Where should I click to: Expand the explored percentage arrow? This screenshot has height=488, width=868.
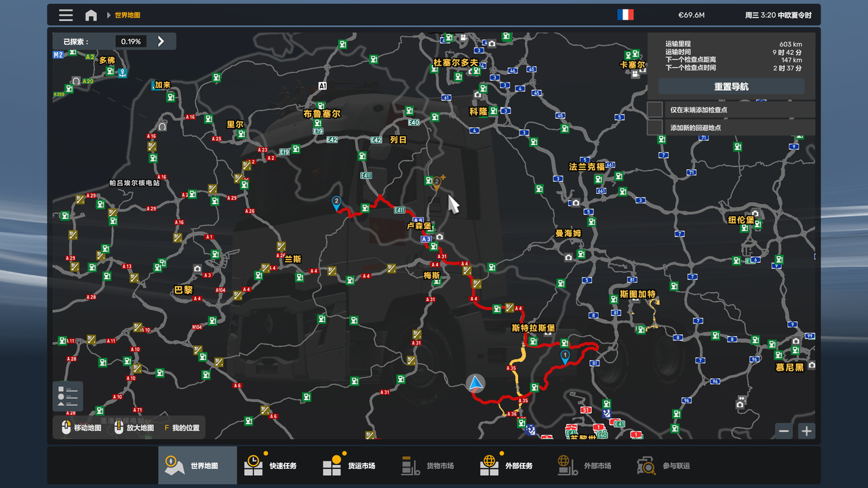[161, 41]
